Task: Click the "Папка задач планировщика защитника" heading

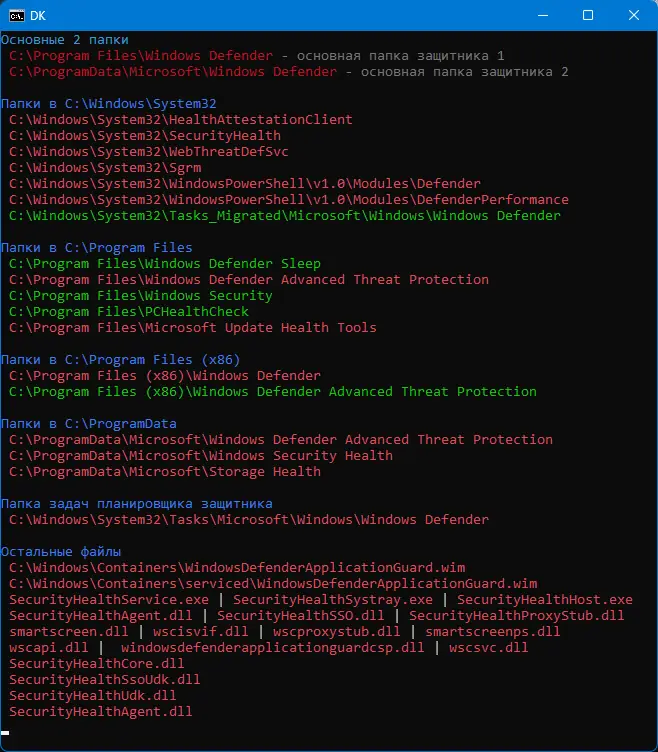Action: coord(136,504)
